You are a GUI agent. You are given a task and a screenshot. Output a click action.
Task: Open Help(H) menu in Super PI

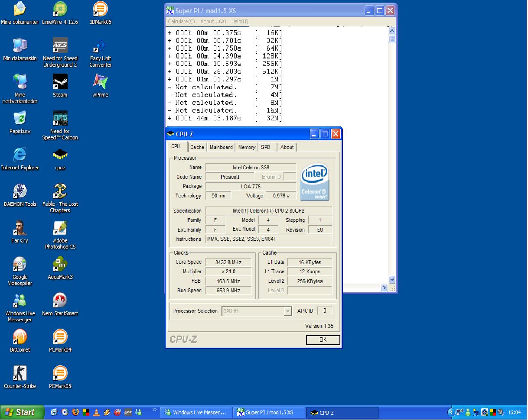click(x=239, y=21)
